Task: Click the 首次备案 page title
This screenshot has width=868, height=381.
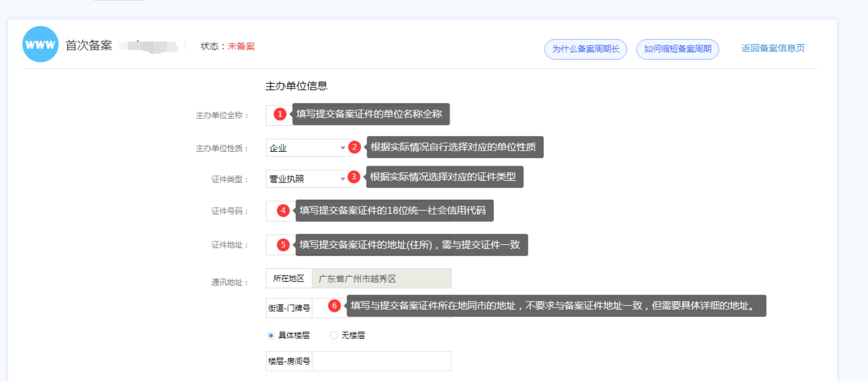Action: (89, 45)
